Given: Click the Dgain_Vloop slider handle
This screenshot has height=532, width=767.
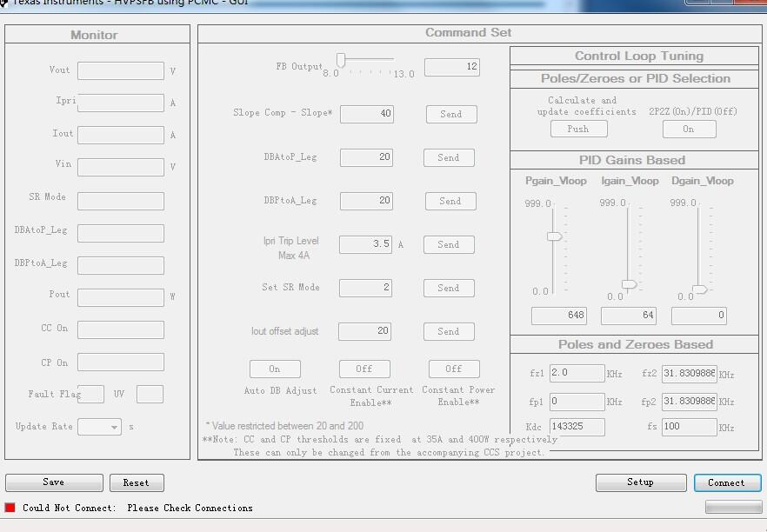Looking at the screenshot, I should [699, 289].
